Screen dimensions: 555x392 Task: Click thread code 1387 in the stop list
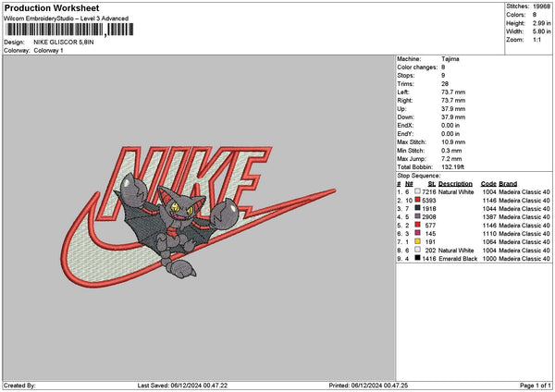click(489, 217)
